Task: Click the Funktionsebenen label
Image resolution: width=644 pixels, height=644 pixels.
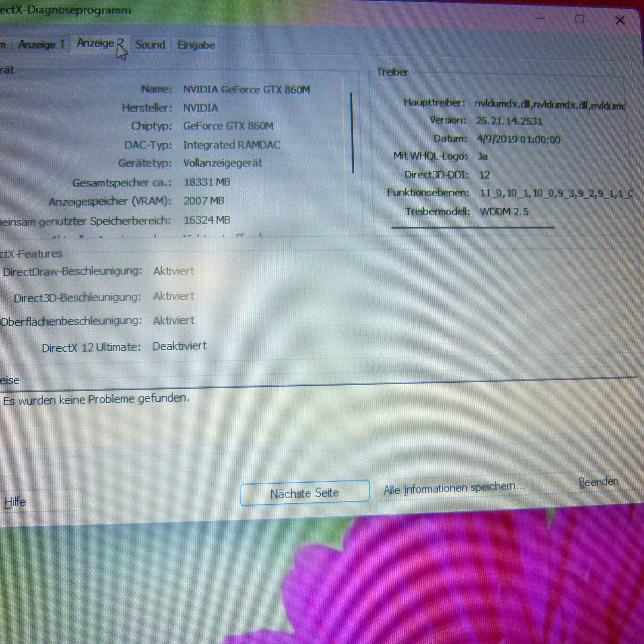Action: [x=428, y=193]
